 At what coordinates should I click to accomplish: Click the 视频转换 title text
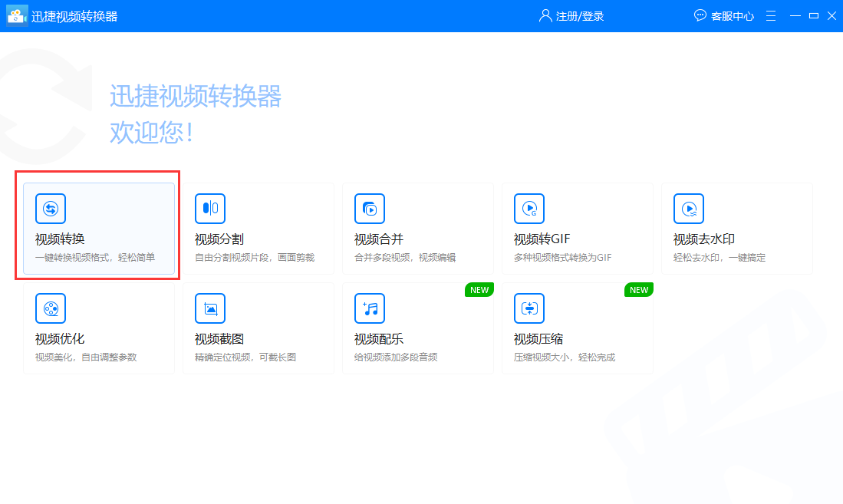pyautogui.click(x=60, y=239)
